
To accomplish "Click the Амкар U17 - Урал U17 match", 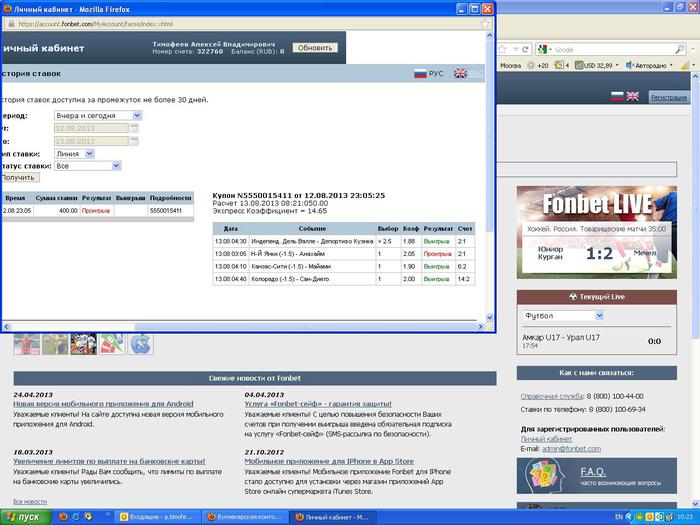I will point(561,338).
